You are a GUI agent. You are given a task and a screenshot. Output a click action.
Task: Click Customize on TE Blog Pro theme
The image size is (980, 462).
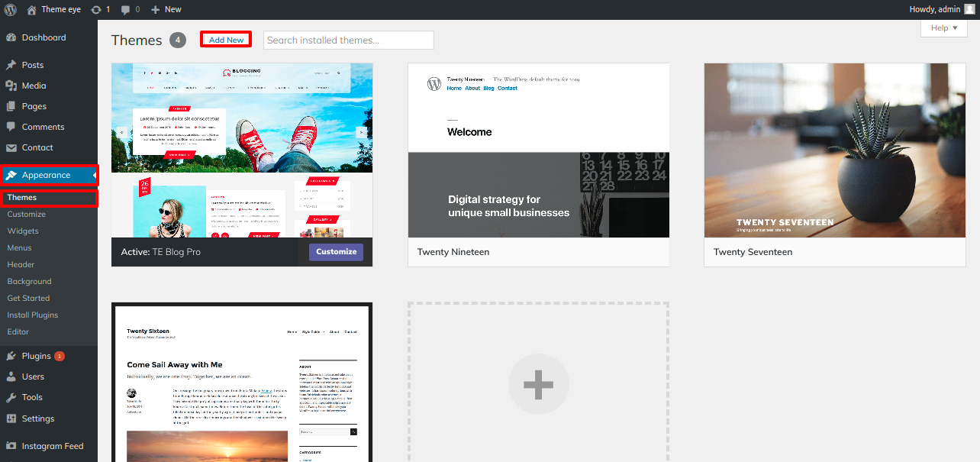[336, 251]
